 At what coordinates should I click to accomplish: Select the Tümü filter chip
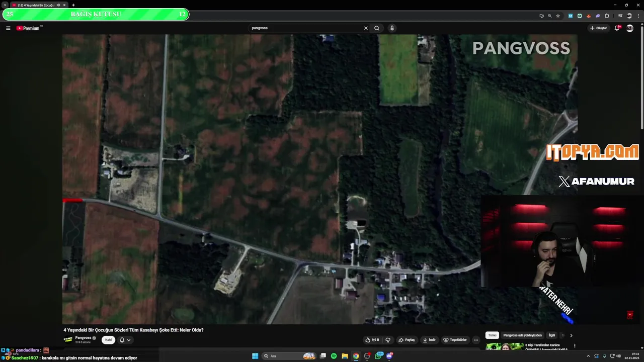tap(492, 335)
